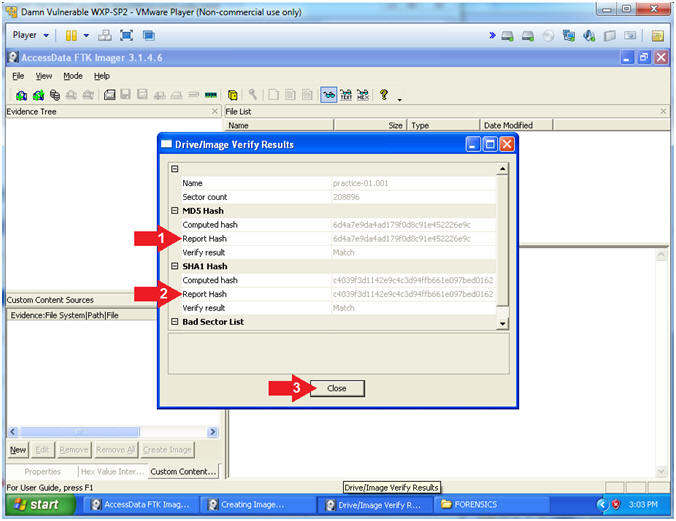Click the yellow Obtain Protected Files icon
The height and width of the screenshot is (521, 676).
tap(232, 95)
